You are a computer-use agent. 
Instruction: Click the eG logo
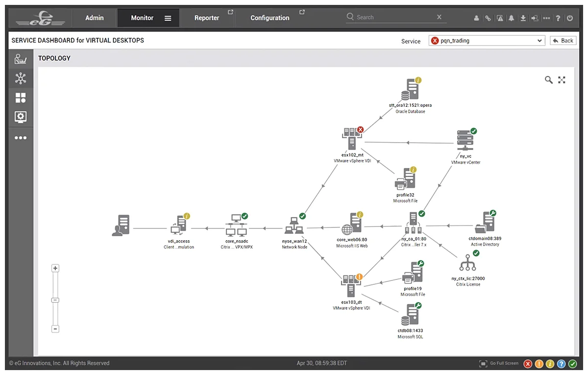click(40, 19)
